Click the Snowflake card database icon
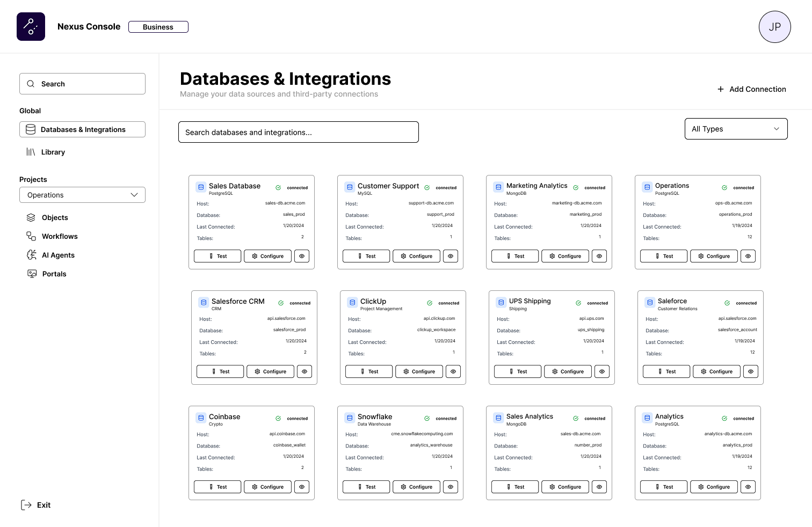 pyautogui.click(x=350, y=418)
